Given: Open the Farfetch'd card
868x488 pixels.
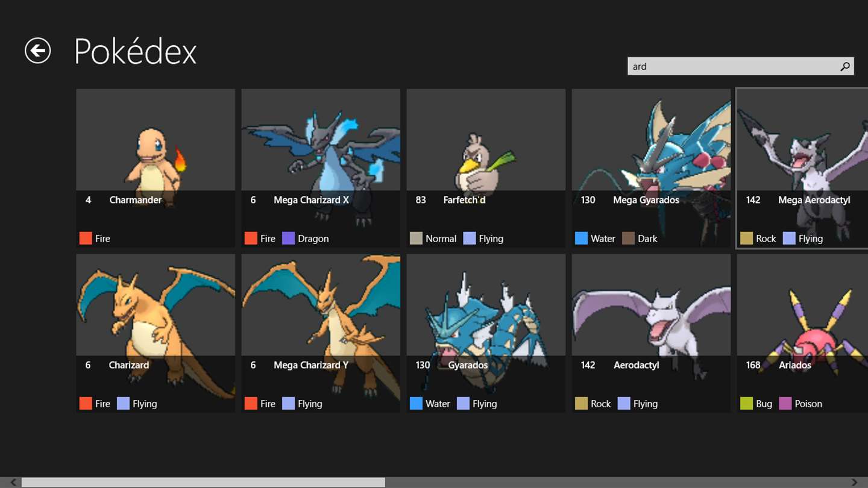Looking at the screenshot, I should click(x=486, y=168).
